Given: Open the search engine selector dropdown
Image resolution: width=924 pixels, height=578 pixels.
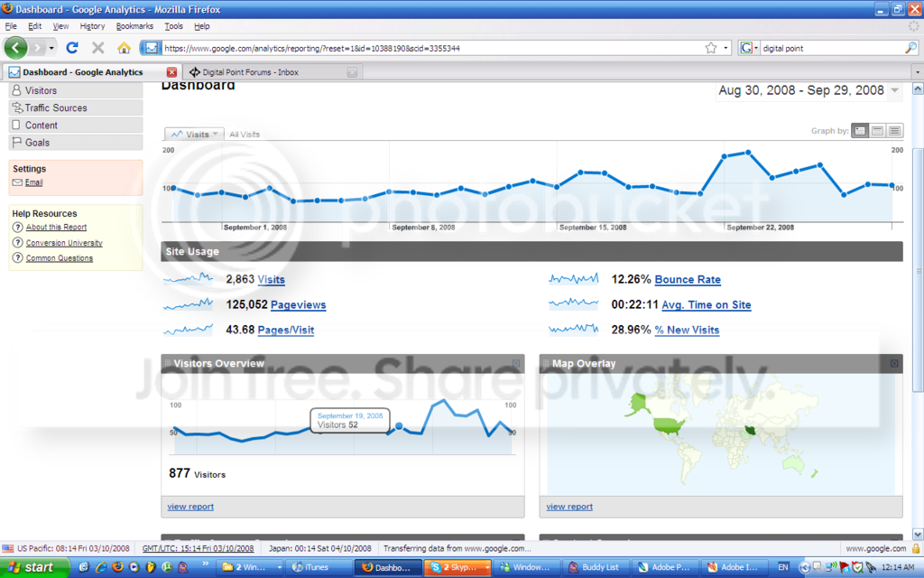Looking at the screenshot, I should (x=749, y=48).
